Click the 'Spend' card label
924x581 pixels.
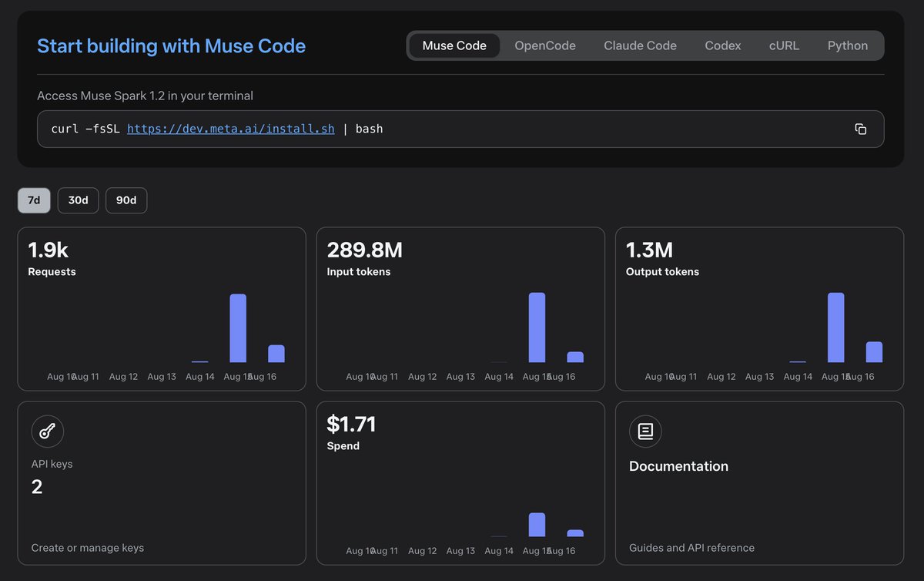[343, 446]
